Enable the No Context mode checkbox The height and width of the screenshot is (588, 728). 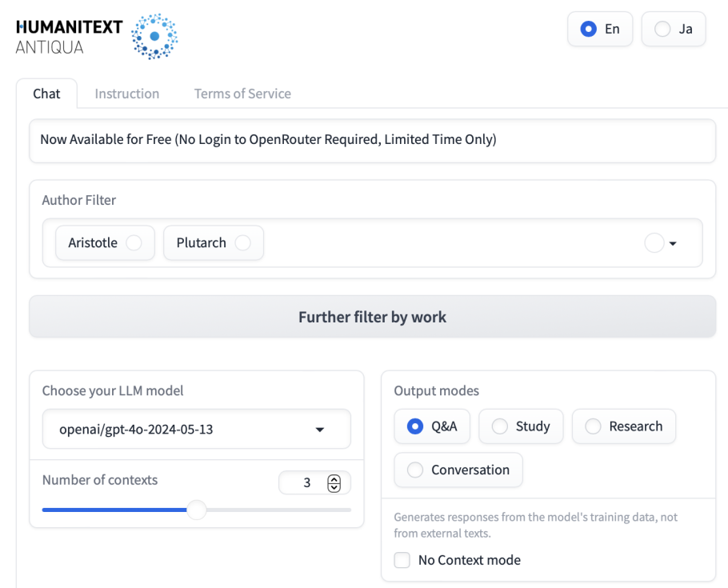tap(402, 560)
